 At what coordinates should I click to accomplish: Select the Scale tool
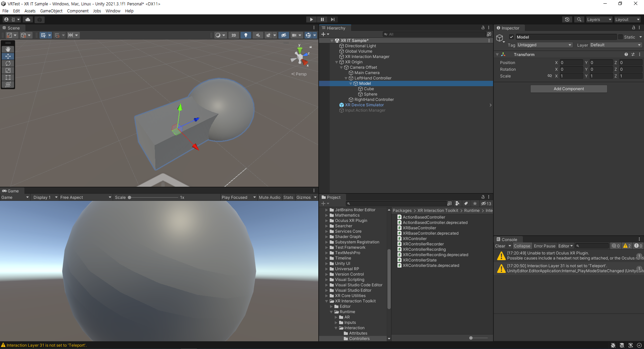[8, 70]
